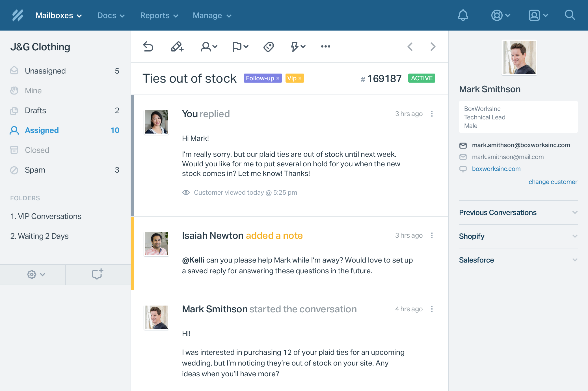Select the Unassigned folder
Image resolution: width=588 pixels, height=391 pixels.
[x=45, y=71]
